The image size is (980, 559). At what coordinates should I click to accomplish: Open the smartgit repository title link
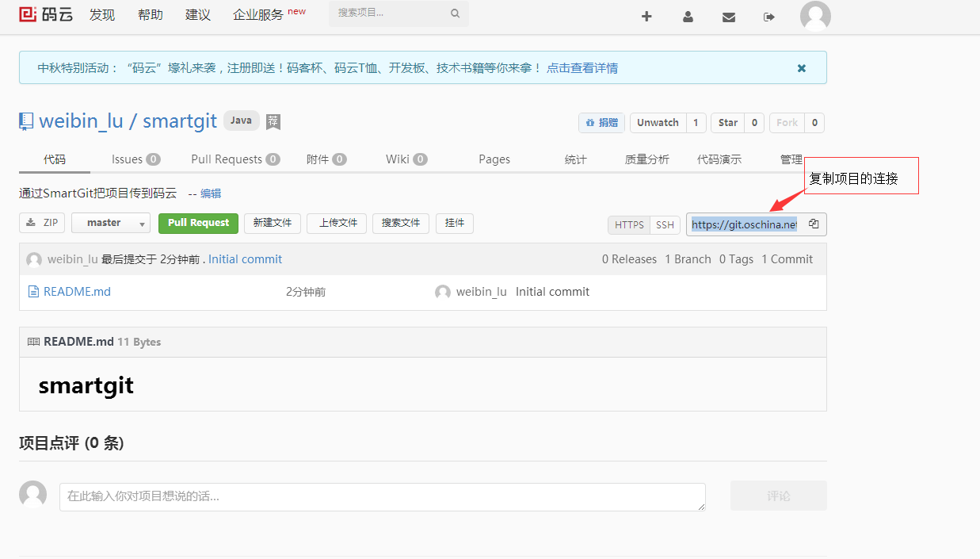180,121
